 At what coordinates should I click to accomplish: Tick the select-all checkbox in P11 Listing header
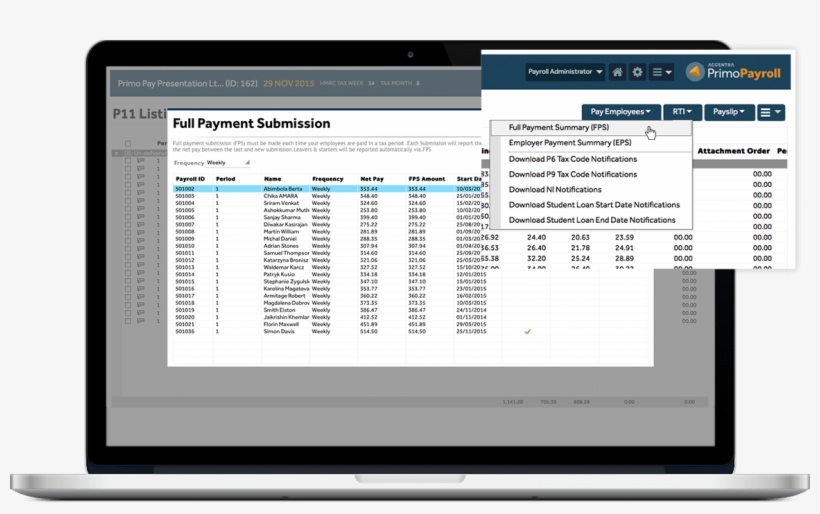point(128,143)
